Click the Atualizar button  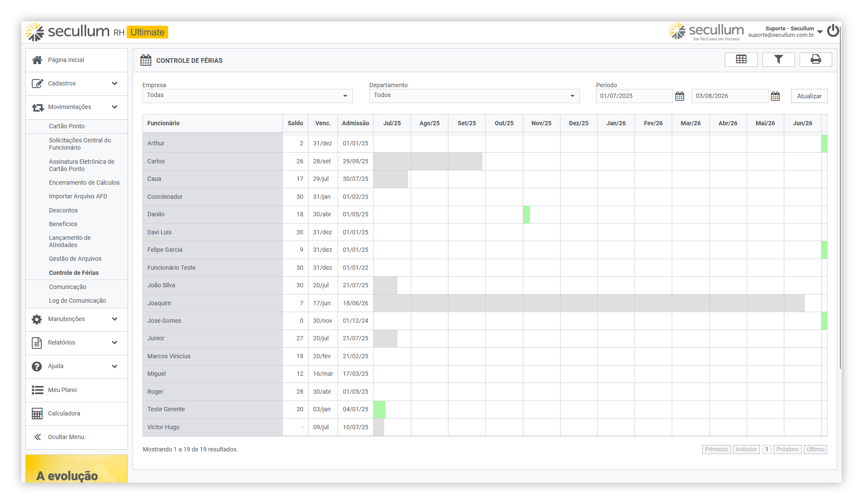809,96
